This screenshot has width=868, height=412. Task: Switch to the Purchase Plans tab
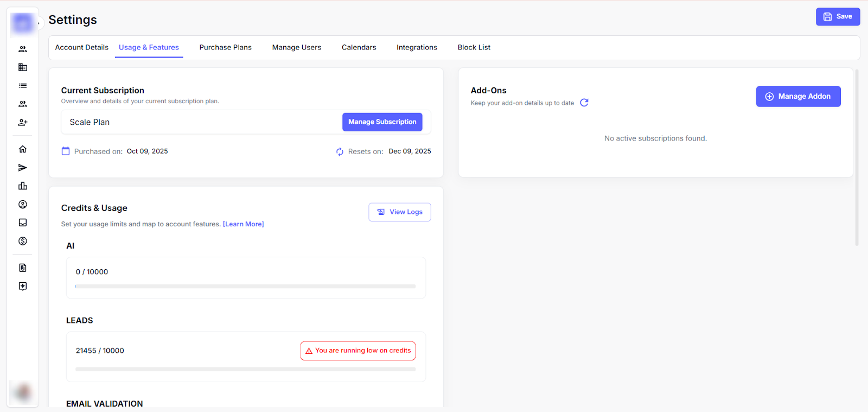tap(225, 48)
